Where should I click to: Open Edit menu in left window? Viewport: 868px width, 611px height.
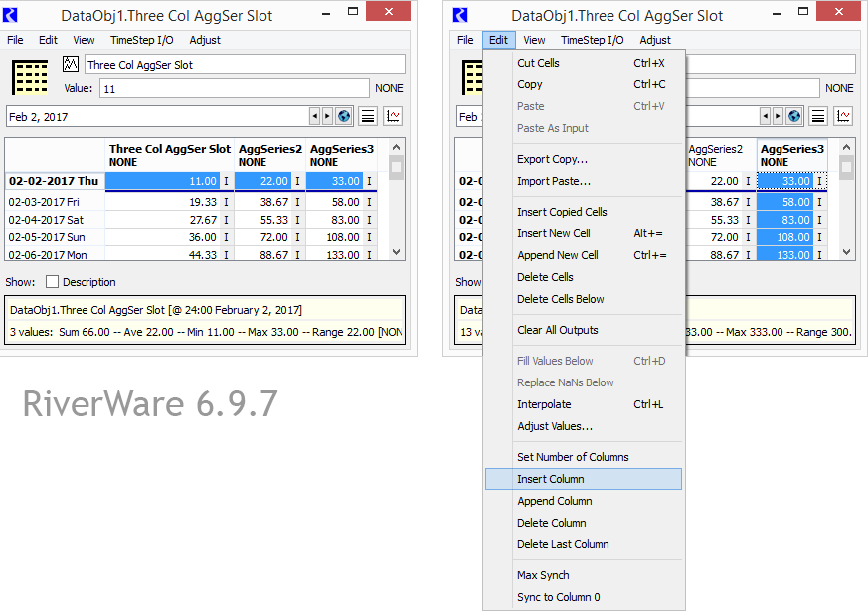tap(48, 40)
